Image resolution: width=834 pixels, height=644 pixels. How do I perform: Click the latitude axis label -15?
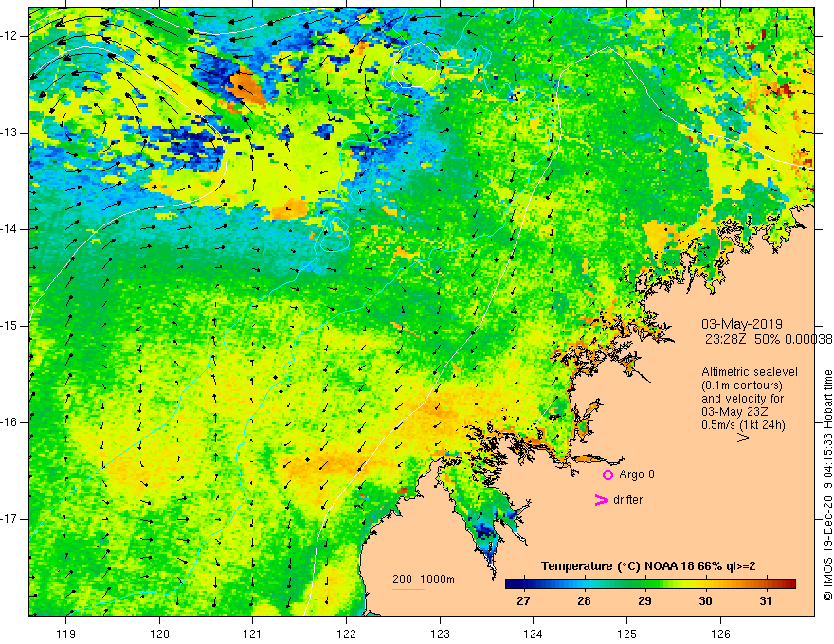[10, 326]
